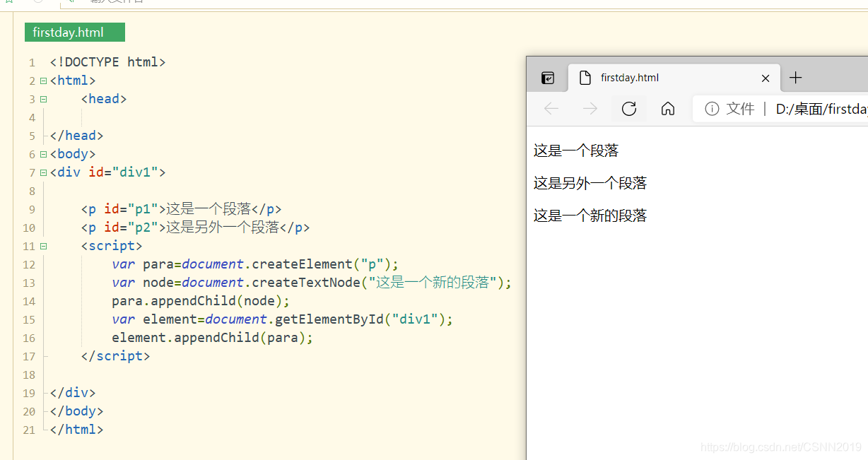Click the closing script tag on line 17
This screenshot has height=460, width=868.
click(115, 356)
